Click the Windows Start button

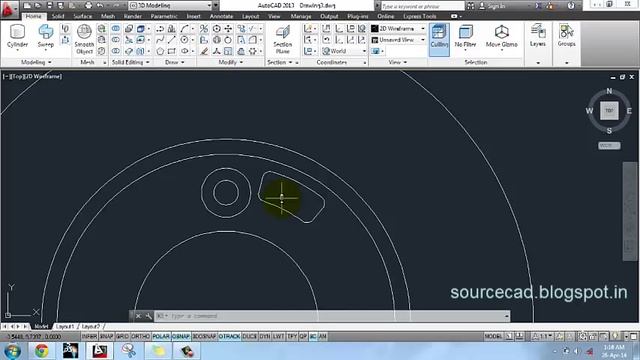point(12,351)
